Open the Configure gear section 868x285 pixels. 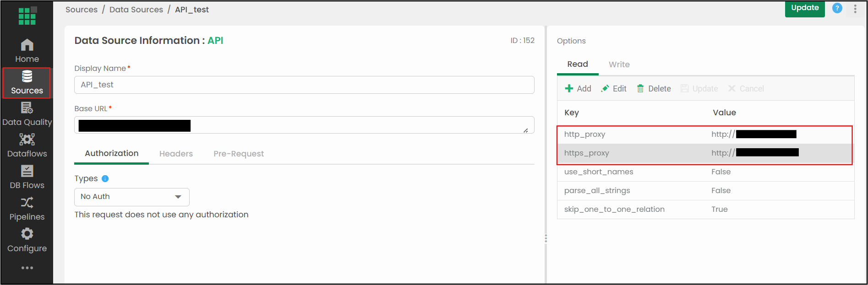click(27, 241)
